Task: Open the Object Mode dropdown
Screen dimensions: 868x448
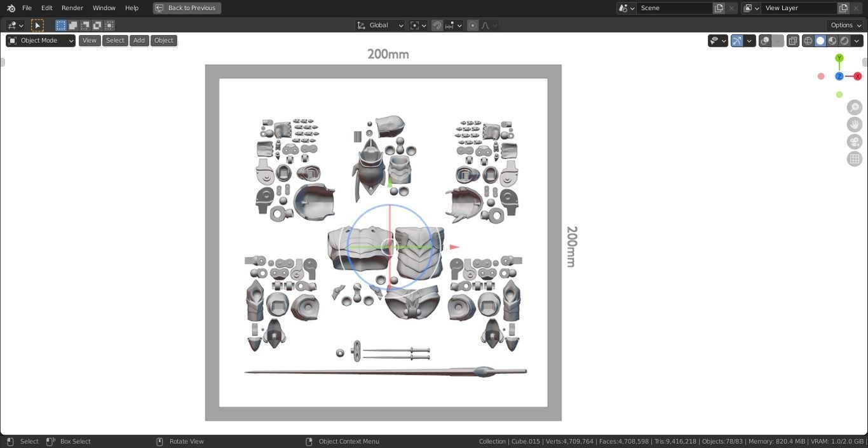Action: (x=41, y=41)
